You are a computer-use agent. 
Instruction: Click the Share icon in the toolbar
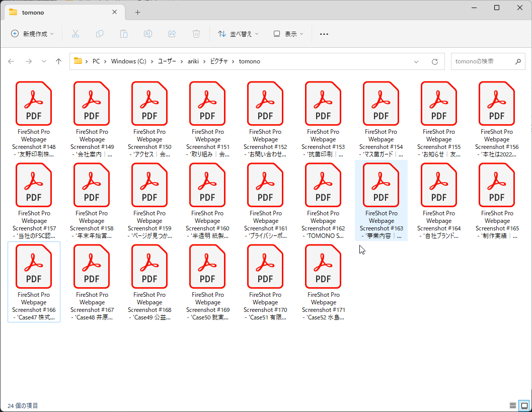[172, 34]
